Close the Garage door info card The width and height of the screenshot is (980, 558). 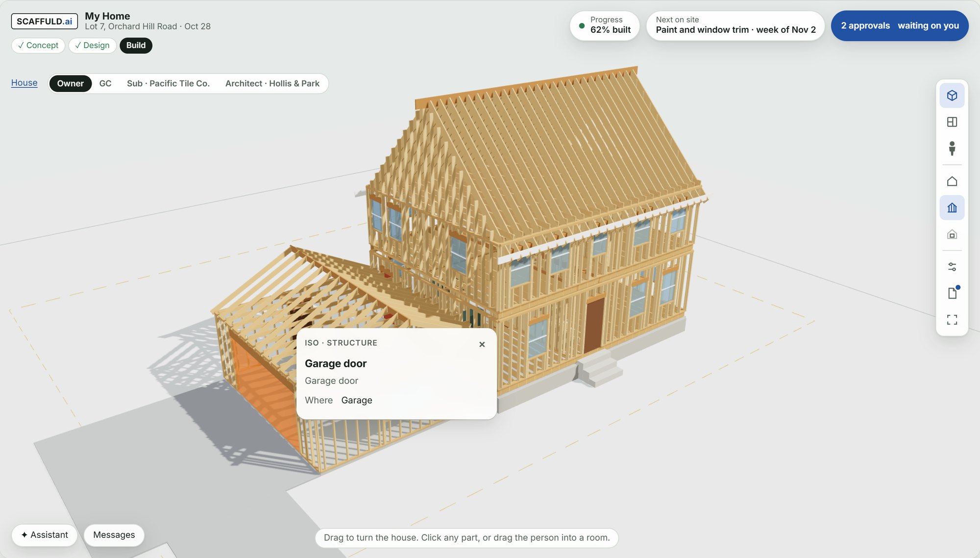482,344
